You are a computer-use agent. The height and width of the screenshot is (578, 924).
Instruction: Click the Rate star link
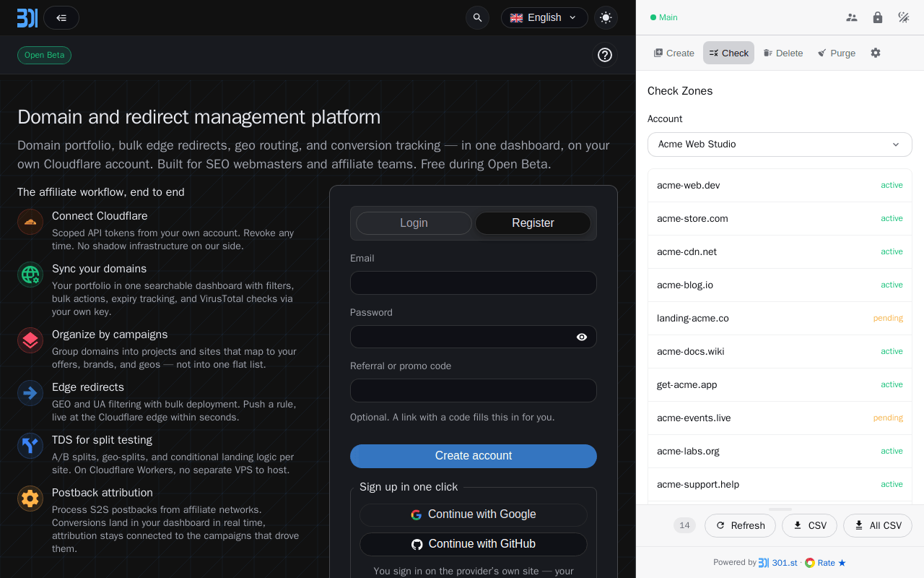point(825,563)
